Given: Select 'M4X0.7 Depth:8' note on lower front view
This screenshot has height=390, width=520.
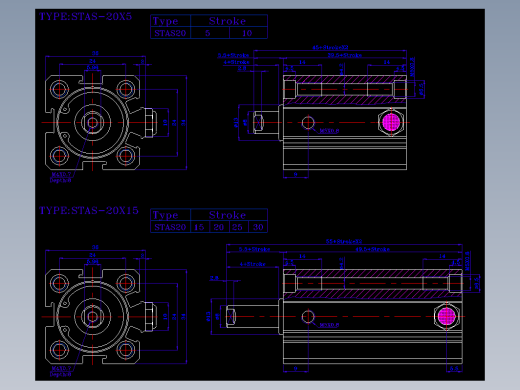Looking at the screenshot, I should 61,371.
